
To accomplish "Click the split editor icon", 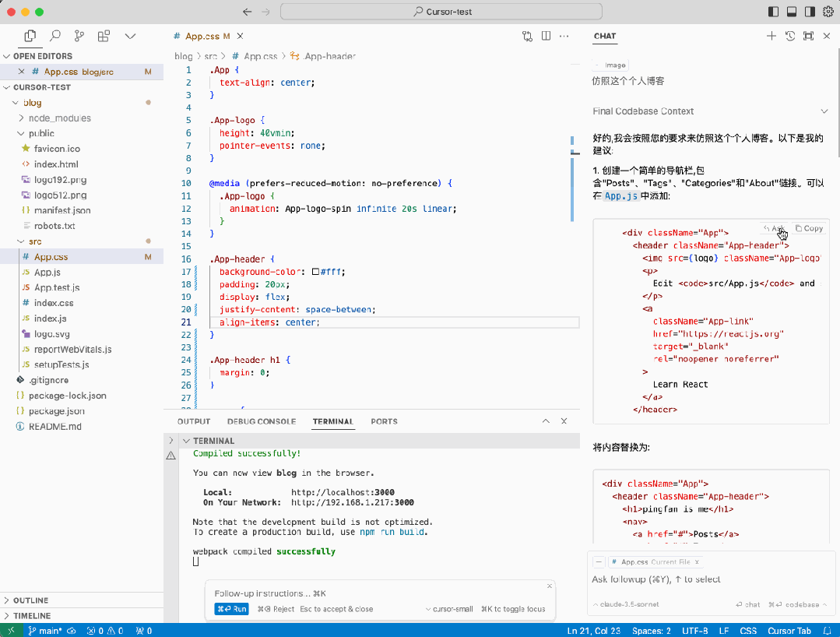I will click(547, 36).
